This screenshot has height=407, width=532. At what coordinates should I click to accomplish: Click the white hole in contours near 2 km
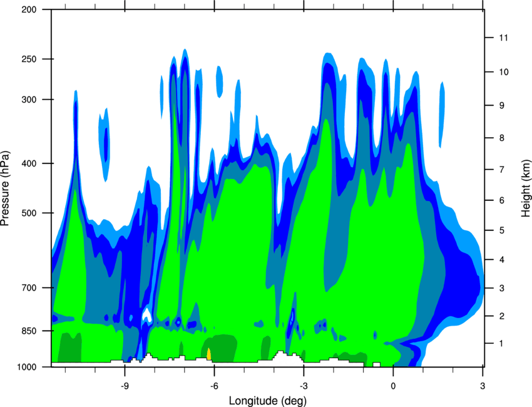tap(146, 315)
